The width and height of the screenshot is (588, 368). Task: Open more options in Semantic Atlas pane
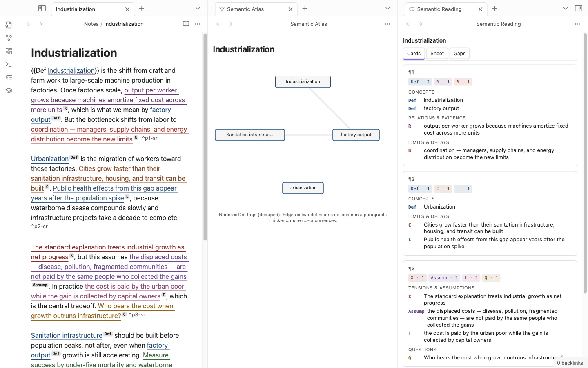click(x=388, y=24)
